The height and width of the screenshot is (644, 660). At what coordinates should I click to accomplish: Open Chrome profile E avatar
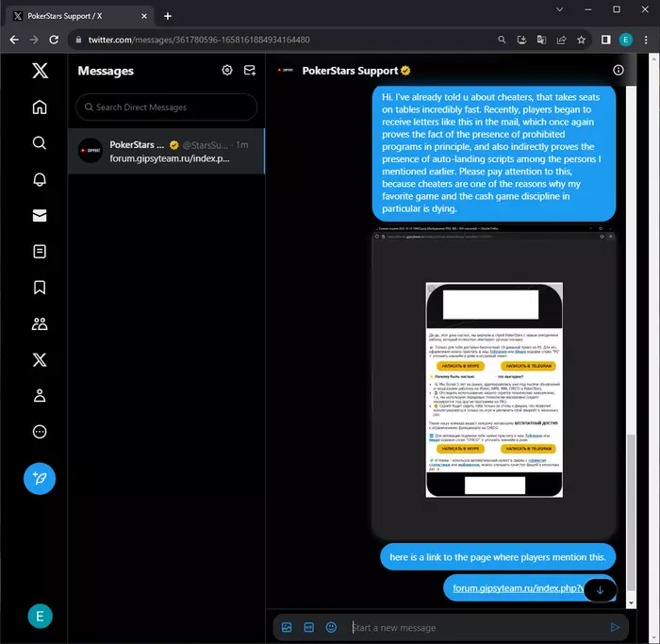click(x=625, y=40)
